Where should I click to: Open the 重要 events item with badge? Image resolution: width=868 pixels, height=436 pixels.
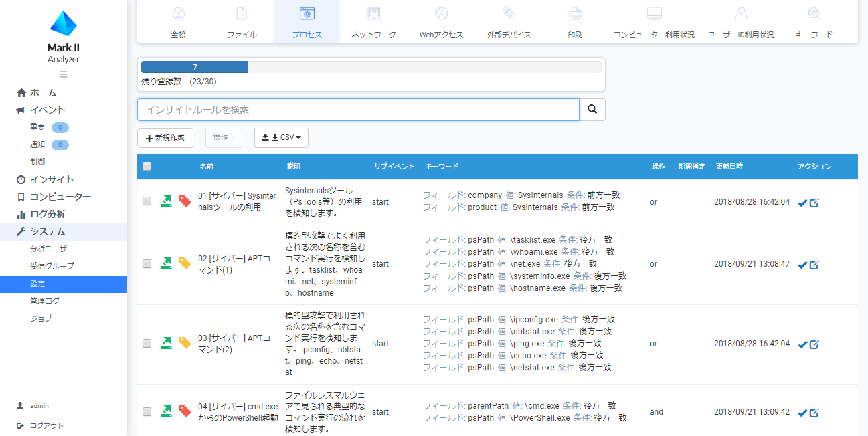49,127
